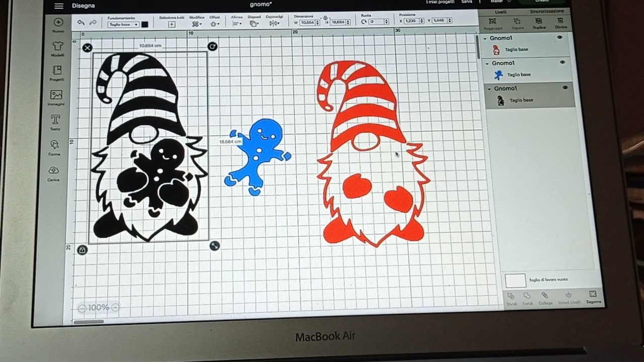
Task: Select the Testo tool
Action: pyautogui.click(x=55, y=120)
